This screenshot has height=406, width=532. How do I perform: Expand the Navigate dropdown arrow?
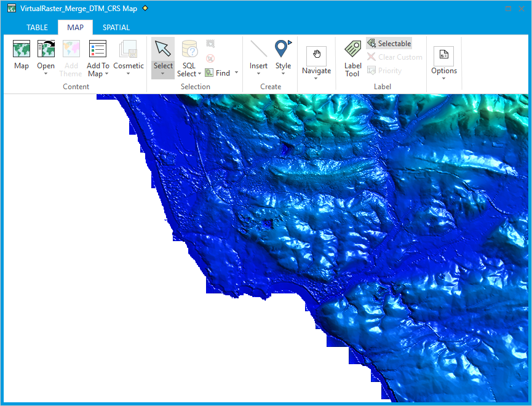(x=316, y=79)
